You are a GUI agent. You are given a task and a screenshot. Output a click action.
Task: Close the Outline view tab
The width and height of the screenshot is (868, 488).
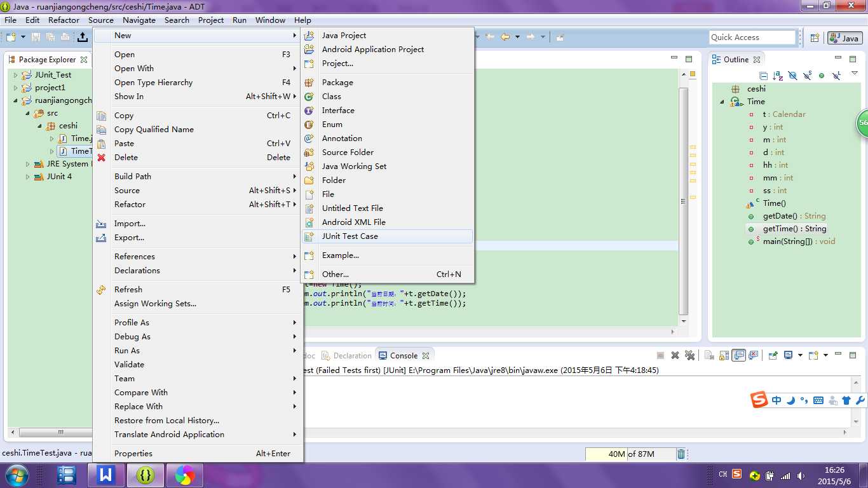click(x=757, y=60)
